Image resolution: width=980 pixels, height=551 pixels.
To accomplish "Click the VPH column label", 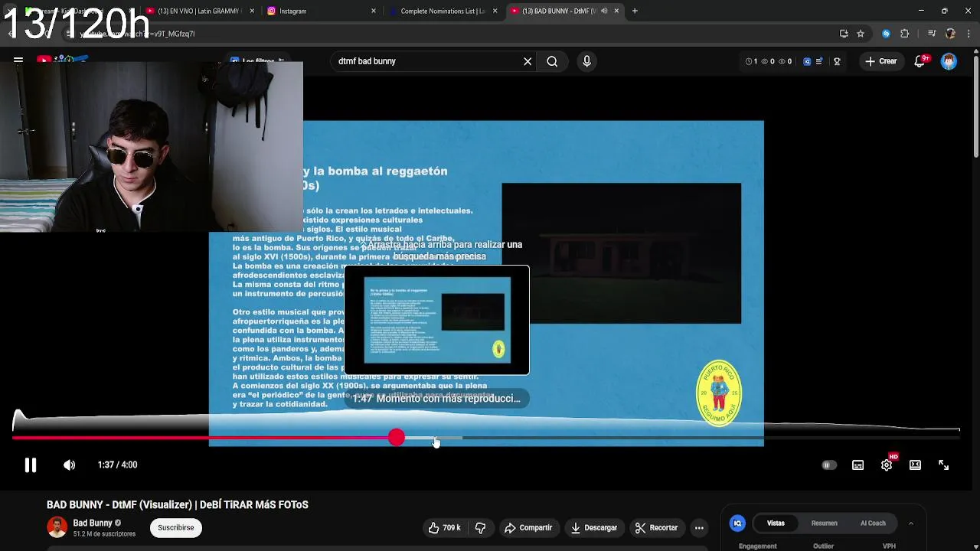I will click(x=889, y=546).
